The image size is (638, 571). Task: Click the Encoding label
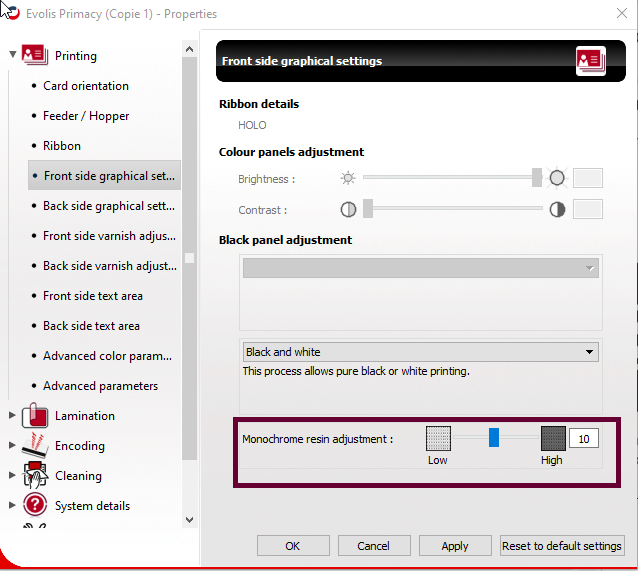80,446
